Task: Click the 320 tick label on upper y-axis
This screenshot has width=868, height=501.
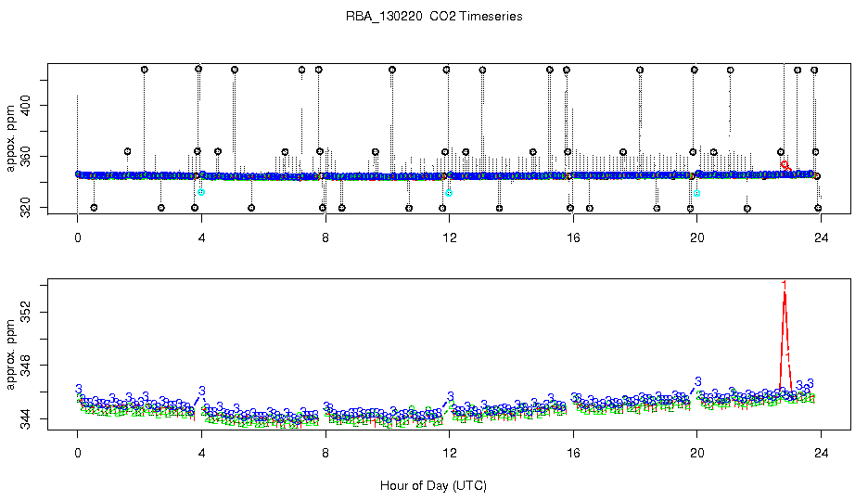Action: [x=25, y=208]
